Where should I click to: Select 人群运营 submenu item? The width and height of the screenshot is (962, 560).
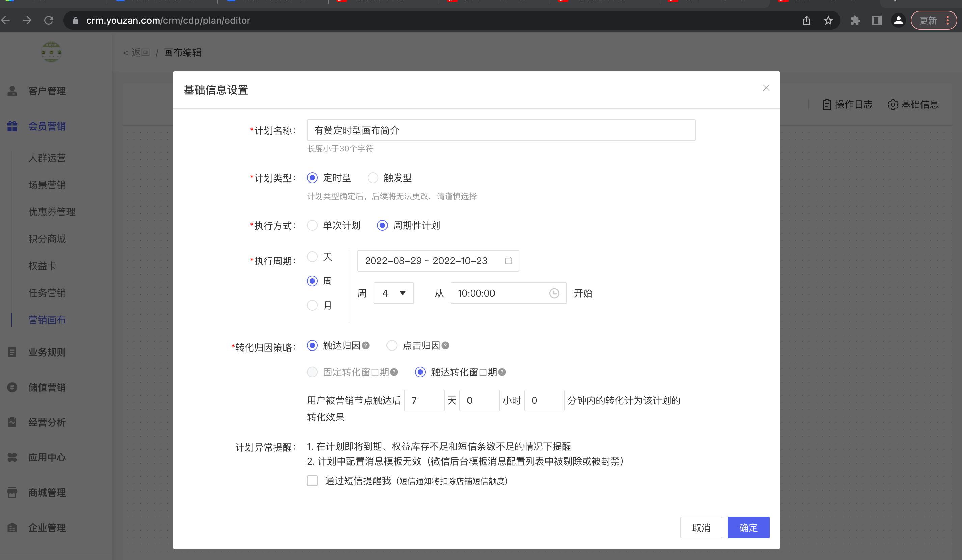(47, 158)
